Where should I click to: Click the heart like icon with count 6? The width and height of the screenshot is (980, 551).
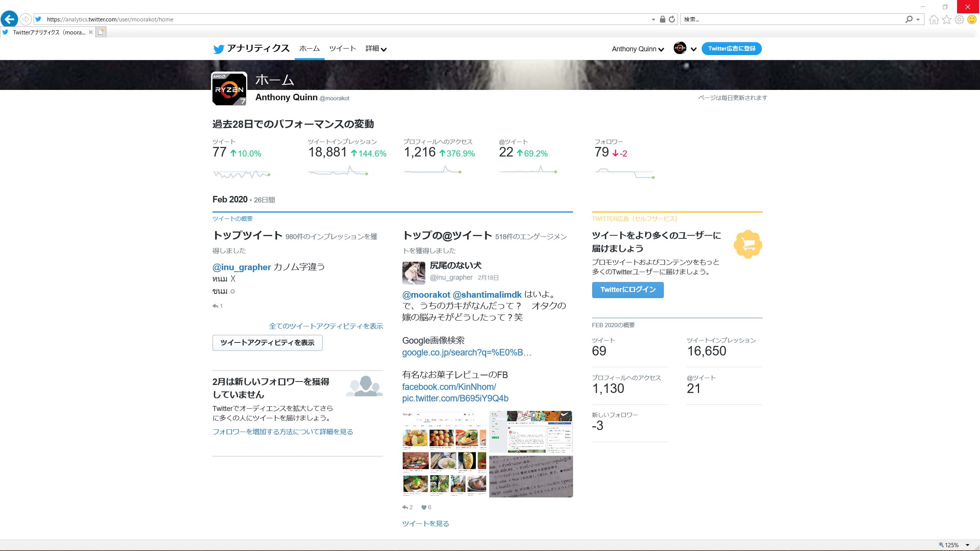click(424, 507)
